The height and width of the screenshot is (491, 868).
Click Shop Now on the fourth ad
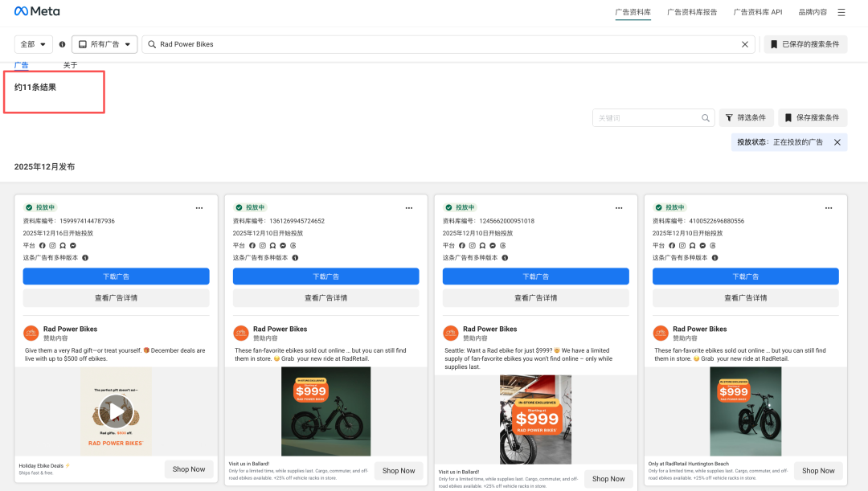(818, 471)
